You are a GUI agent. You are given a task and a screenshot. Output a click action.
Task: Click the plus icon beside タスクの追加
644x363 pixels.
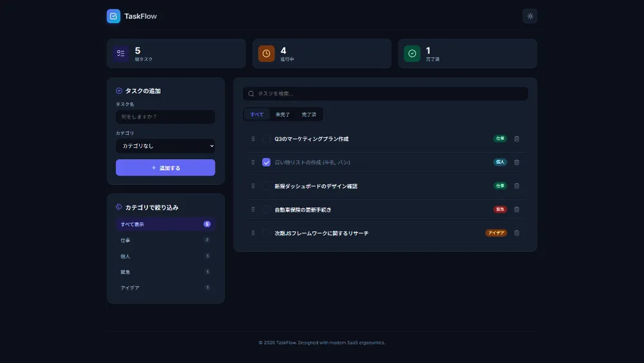click(x=119, y=91)
